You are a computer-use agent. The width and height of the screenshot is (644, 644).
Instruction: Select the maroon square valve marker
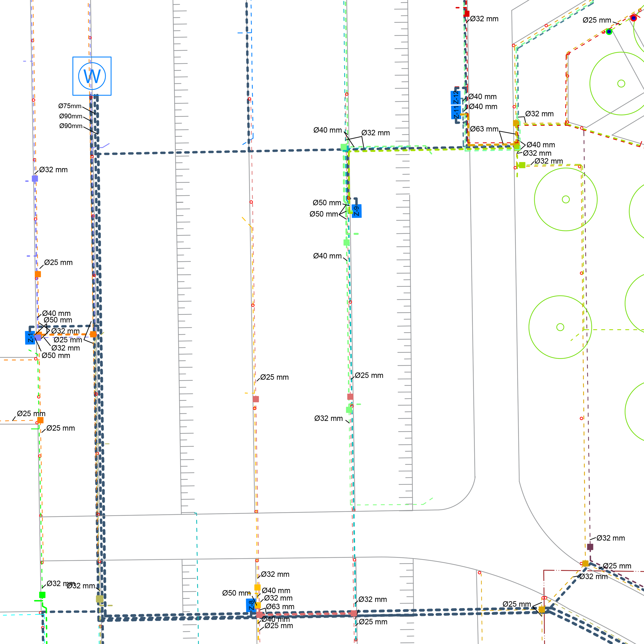click(590, 547)
